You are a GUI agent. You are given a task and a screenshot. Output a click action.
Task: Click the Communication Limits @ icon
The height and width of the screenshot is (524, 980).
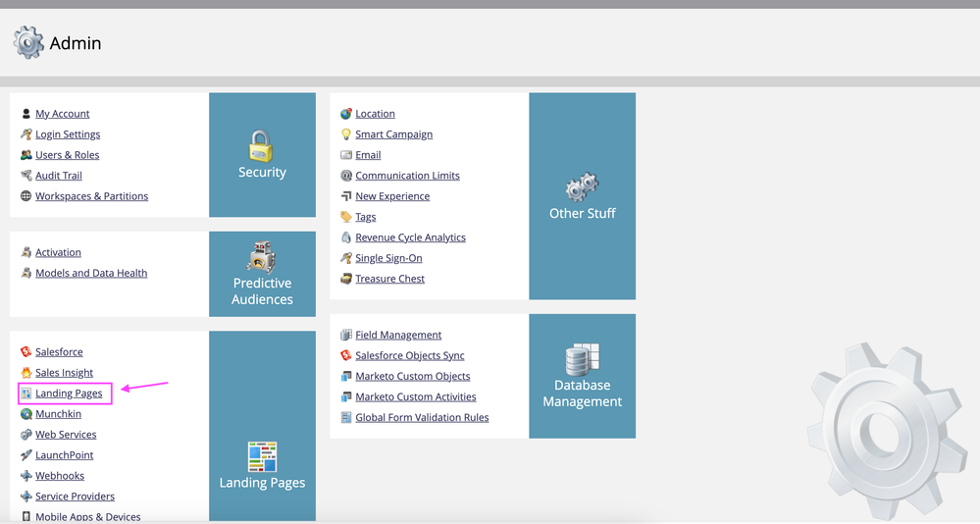tap(345, 176)
